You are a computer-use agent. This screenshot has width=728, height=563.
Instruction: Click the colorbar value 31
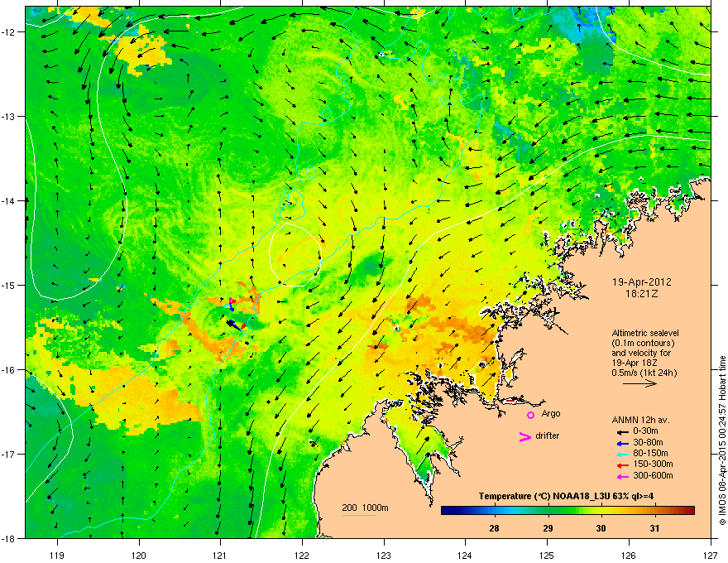[654, 528]
